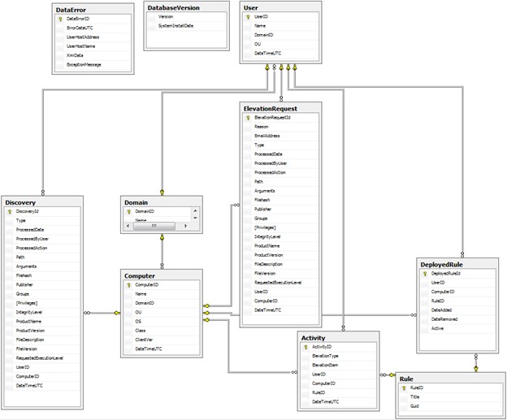Click the key icon beside ElevationRequestId
Screen dimensions: 507x420
[x=248, y=118]
